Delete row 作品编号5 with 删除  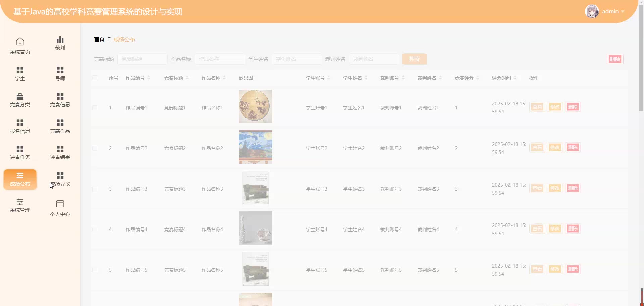click(x=573, y=269)
